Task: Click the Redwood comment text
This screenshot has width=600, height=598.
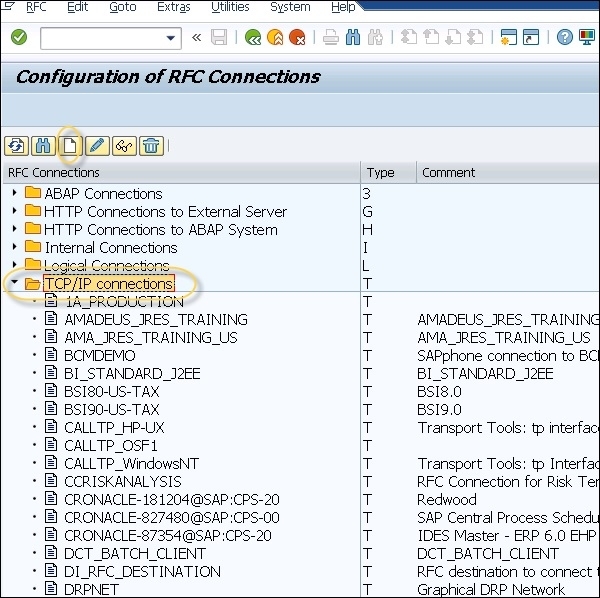Action: (447, 499)
